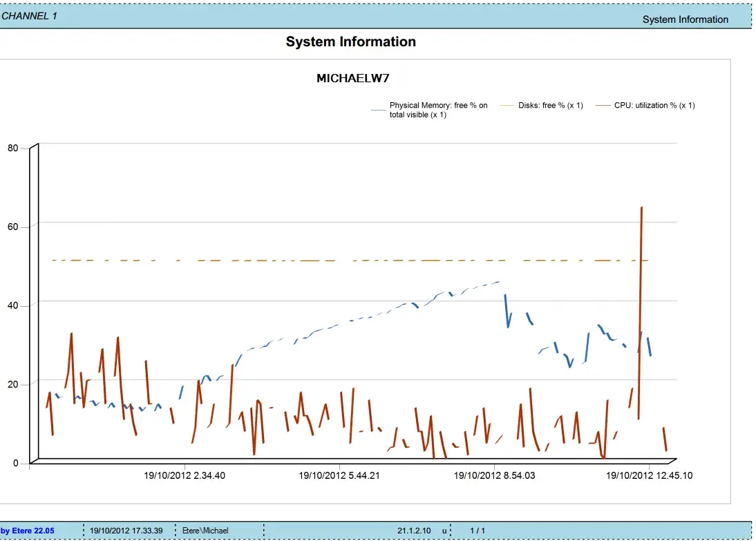Click the '1 / 1' page indicator

coord(478,531)
